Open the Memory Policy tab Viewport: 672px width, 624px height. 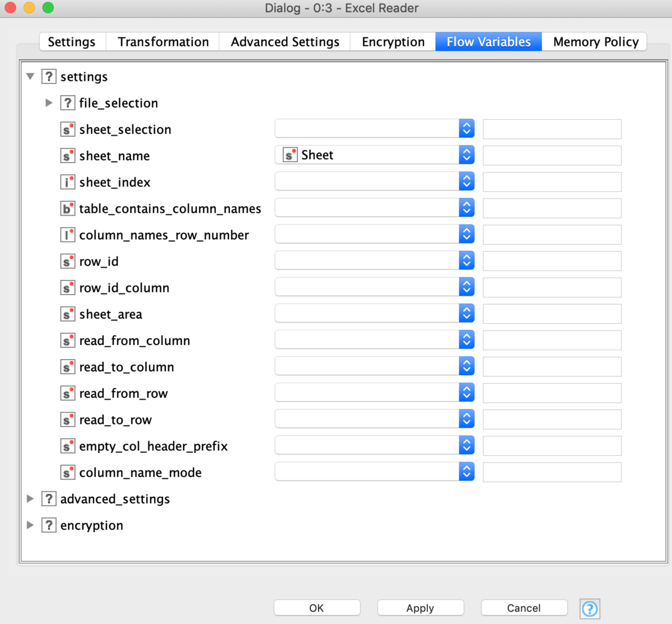(x=596, y=42)
